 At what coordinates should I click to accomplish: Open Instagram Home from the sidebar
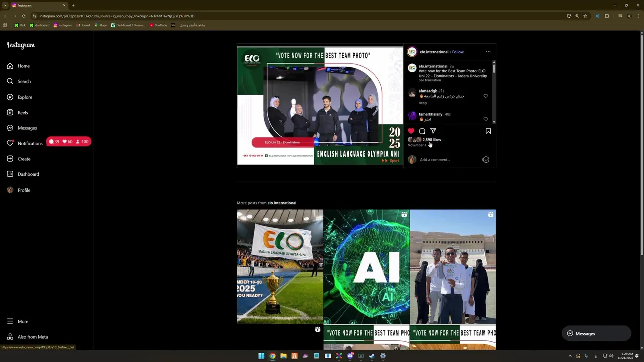tap(18, 66)
